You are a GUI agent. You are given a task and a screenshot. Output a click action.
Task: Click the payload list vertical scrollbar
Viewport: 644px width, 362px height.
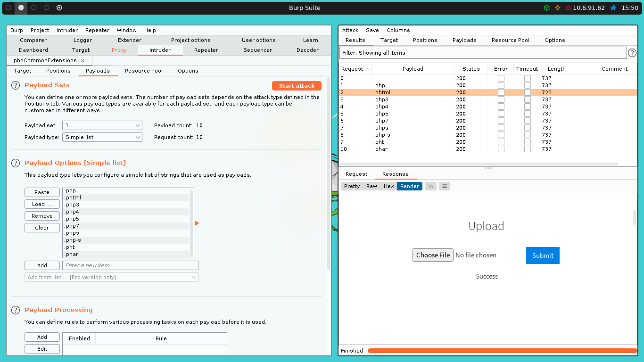191,222
